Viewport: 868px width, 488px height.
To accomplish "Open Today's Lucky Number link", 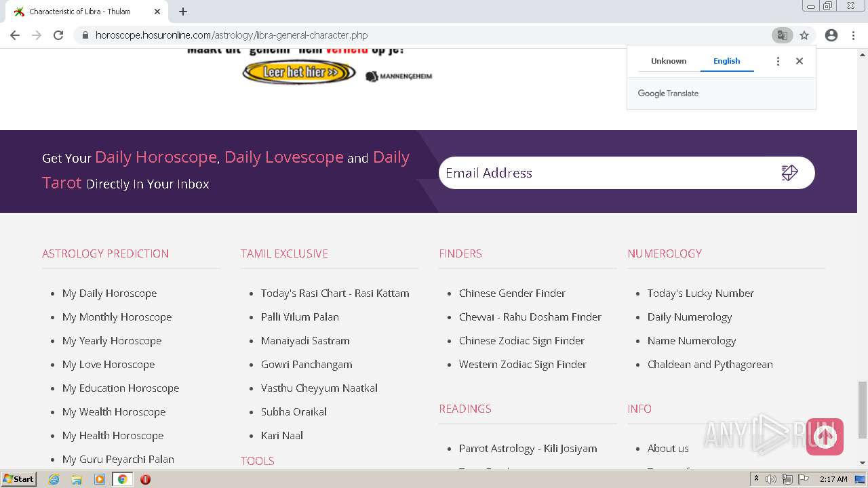I will pos(701,293).
